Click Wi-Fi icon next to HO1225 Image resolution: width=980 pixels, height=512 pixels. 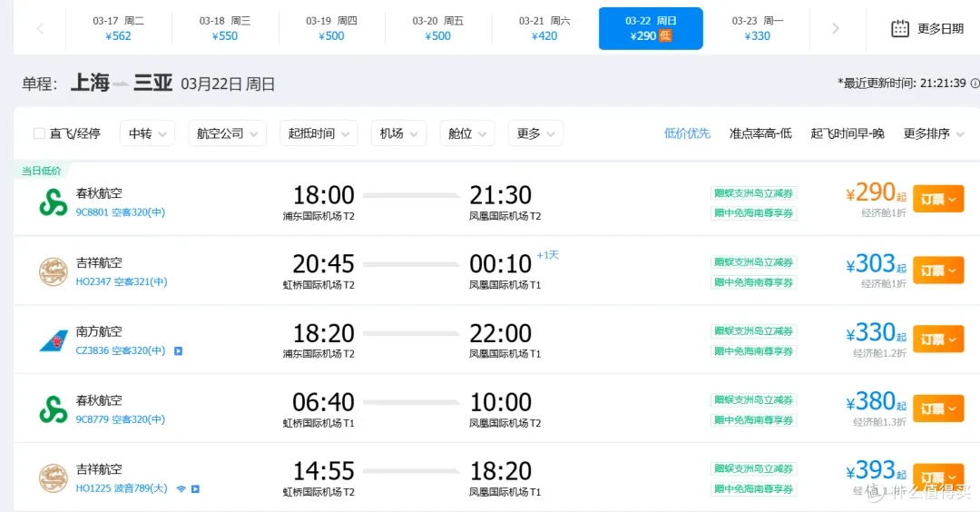pyautogui.click(x=181, y=489)
